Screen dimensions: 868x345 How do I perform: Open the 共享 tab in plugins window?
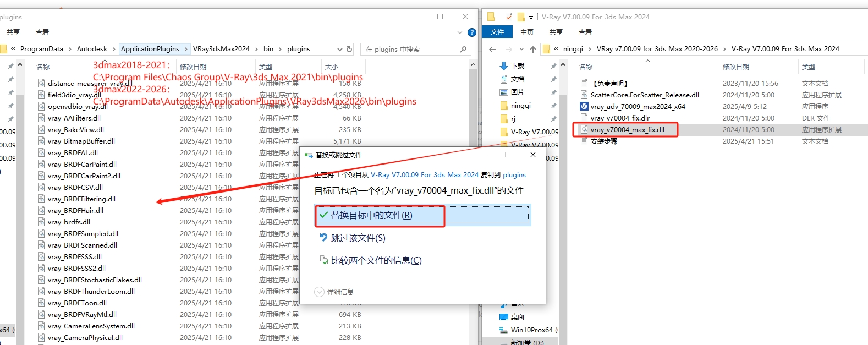point(13,32)
